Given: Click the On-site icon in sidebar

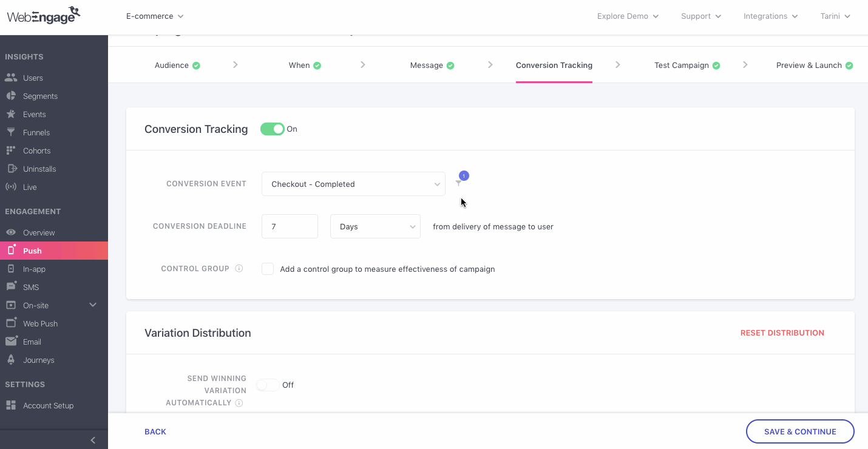Looking at the screenshot, I should click(11, 305).
